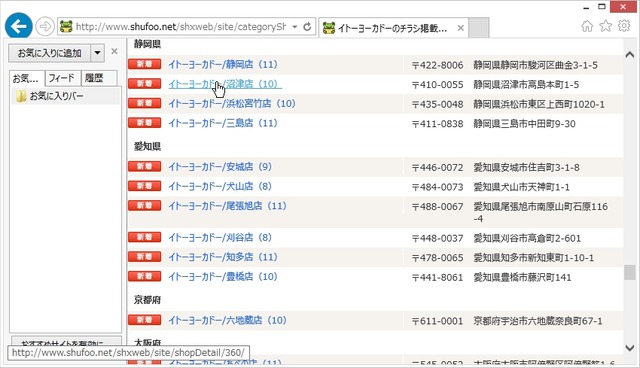Click the 新着 badge beside 三島店
Viewport: 640px width, 368px height.
(x=144, y=123)
